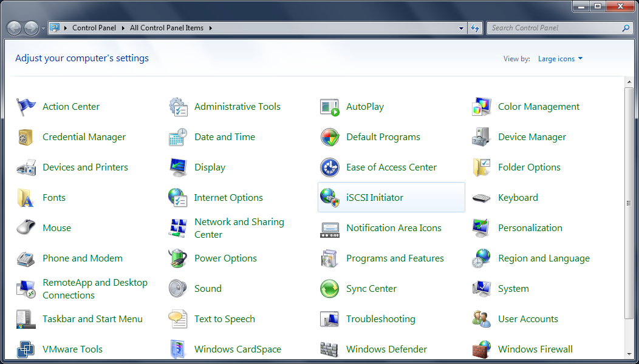
Task: Expand the recent pages arrow beside Forward
Action: click(x=43, y=29)
